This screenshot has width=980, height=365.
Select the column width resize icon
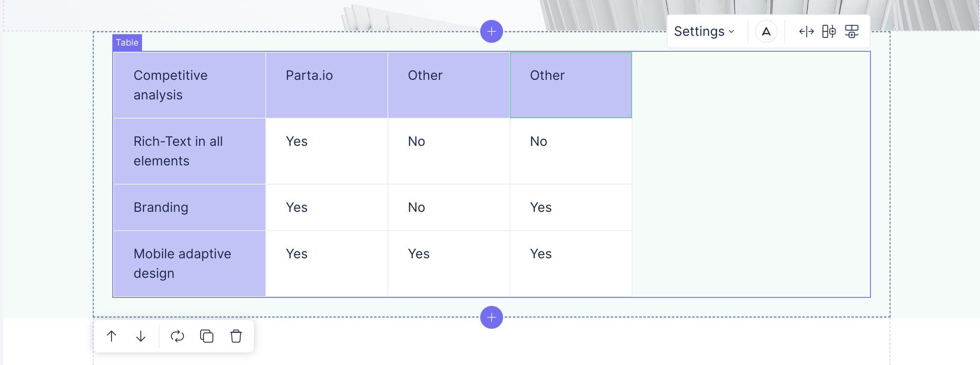click(x=806, y=32)
